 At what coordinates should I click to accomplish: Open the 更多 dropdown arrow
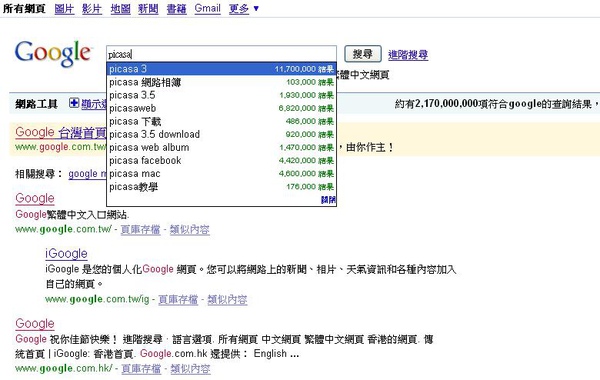tap(256, 8)
